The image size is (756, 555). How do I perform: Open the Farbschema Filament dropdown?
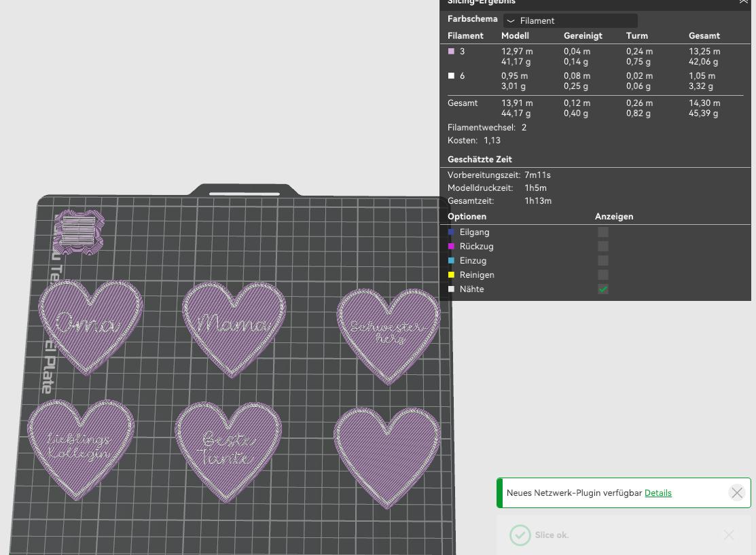click(571, 21)
